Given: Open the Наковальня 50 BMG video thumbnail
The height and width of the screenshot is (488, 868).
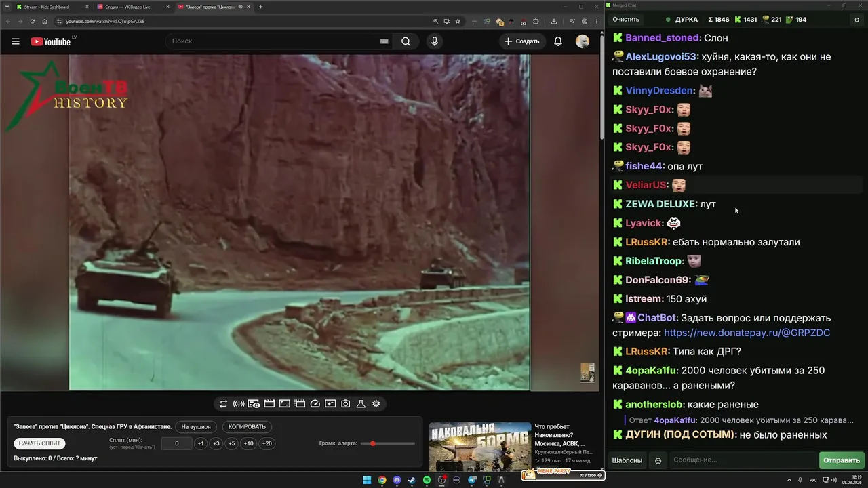Looking at the screenshot, I should [480, 446].
